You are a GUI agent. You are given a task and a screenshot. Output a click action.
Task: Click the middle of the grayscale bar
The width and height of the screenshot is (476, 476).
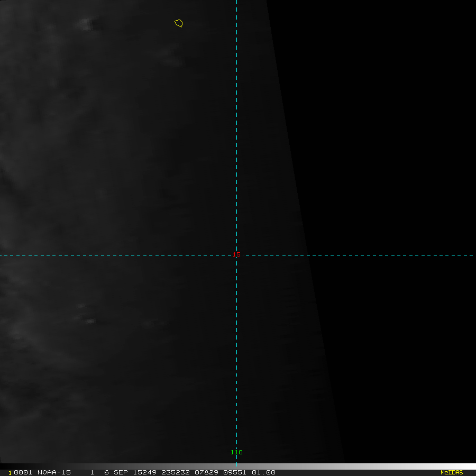pos(238,466)
